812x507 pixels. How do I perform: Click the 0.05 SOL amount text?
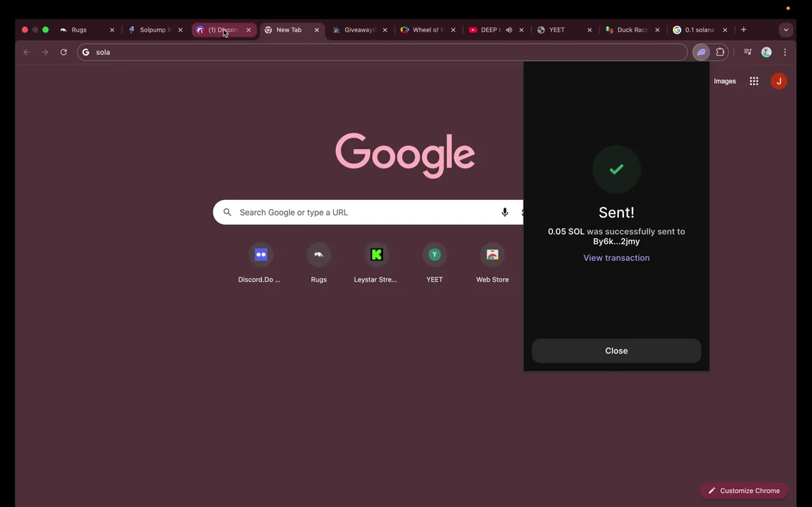pos(566,232)
